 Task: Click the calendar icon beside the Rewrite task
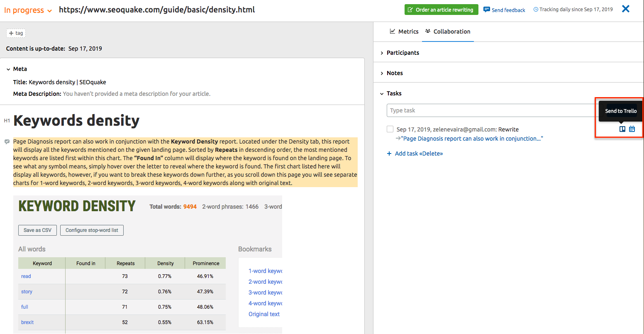[632, 129]
